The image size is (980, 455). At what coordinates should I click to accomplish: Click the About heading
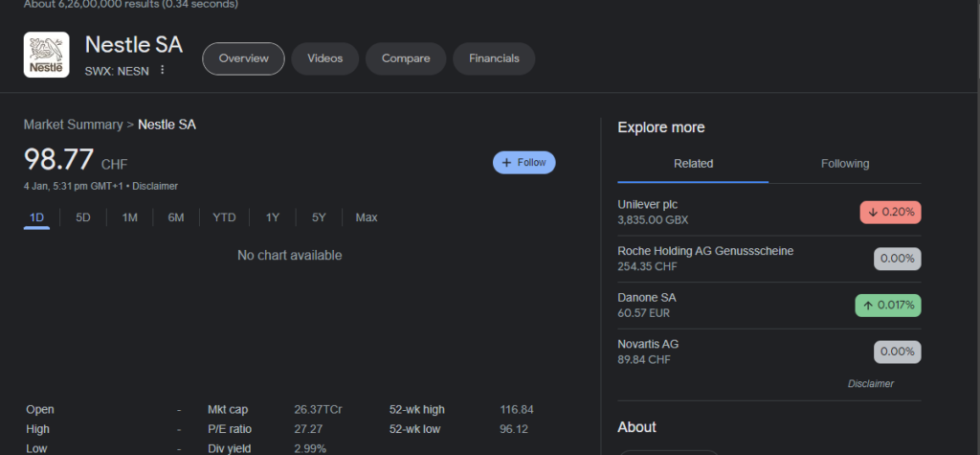(x=636, y=427)
